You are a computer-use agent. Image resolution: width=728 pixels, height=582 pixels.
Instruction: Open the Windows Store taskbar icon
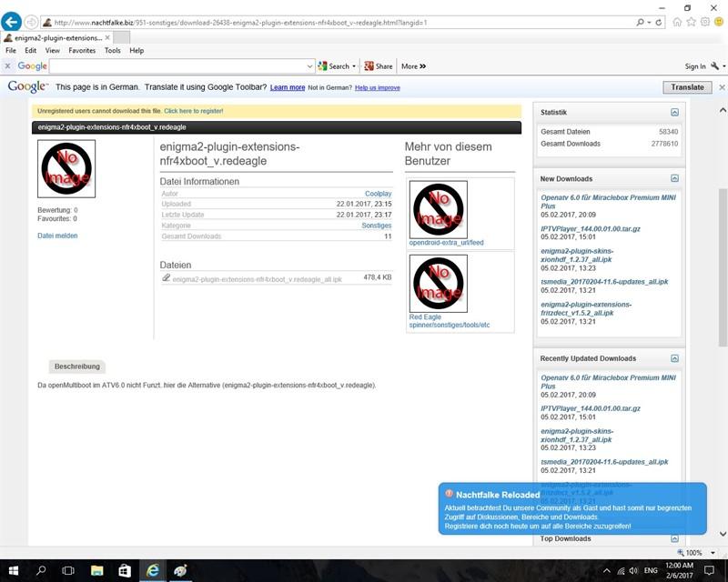(125, 570)
